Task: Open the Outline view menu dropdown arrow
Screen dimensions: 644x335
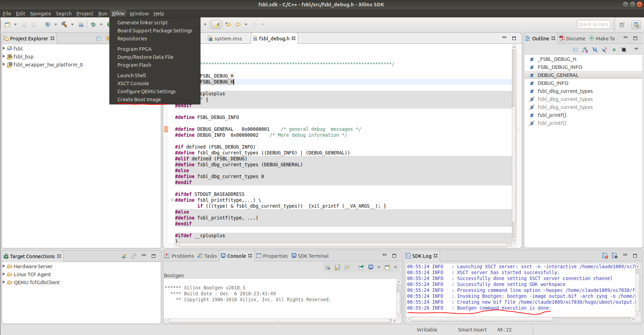Action: coord(637,50)
